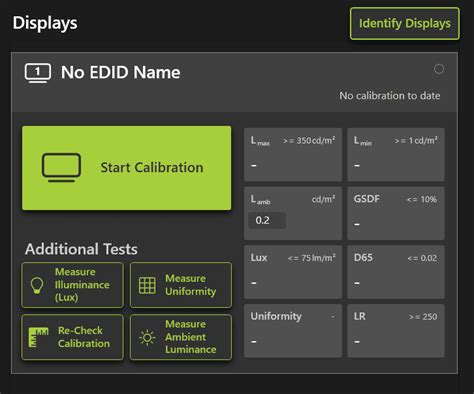Edit the Lamb 0.2 input field

coord(267,220)
